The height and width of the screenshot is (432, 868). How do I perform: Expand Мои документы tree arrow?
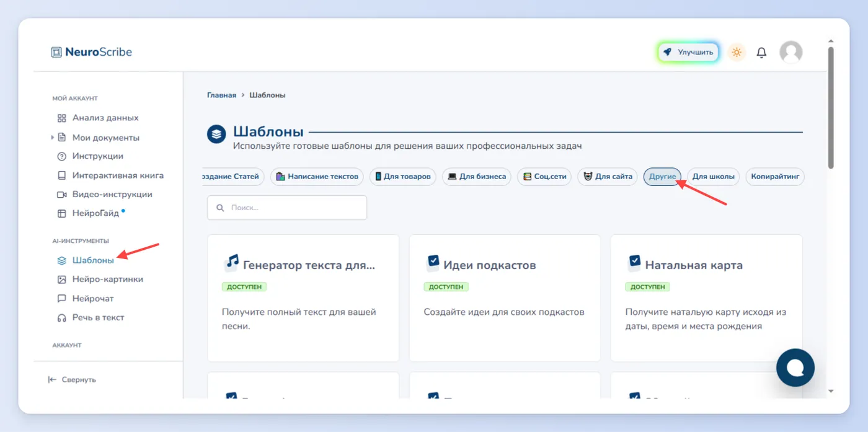(53, 138)
